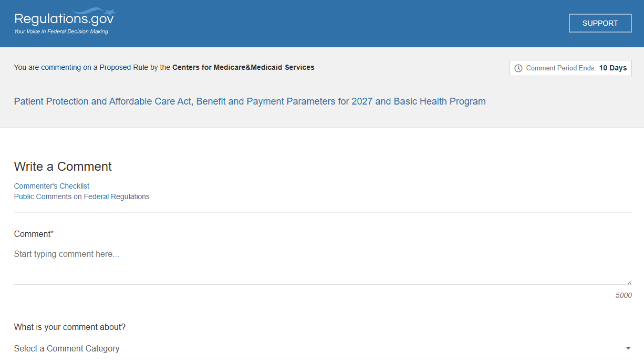
Task: Click the Comment Period Ends 10 Days indicator
Action: [570, 68]
